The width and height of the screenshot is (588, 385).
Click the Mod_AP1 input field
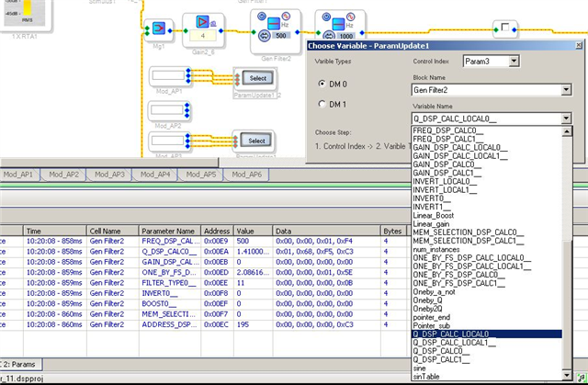click(x=168, y=75)
